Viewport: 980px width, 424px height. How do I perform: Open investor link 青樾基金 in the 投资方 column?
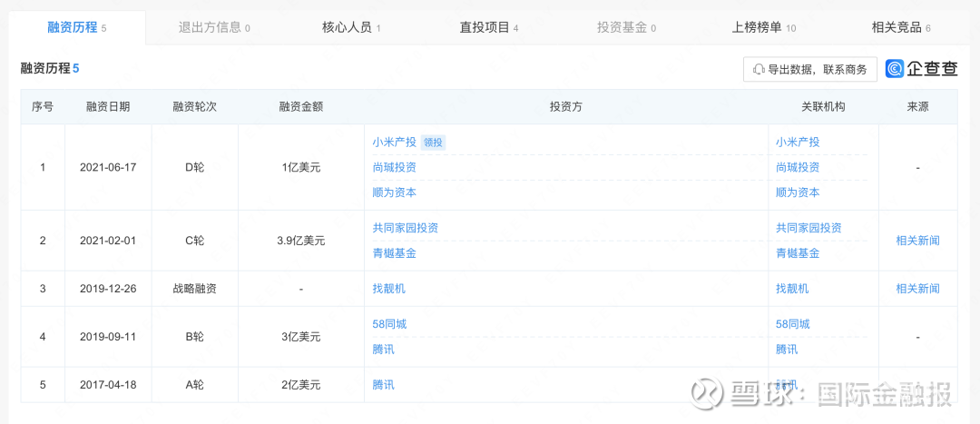point(394,253)
